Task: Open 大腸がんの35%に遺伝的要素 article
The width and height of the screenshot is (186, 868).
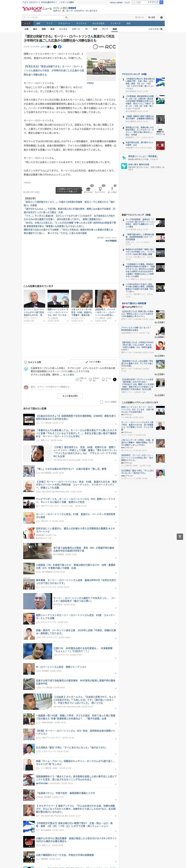Action: tap(76, 840)
